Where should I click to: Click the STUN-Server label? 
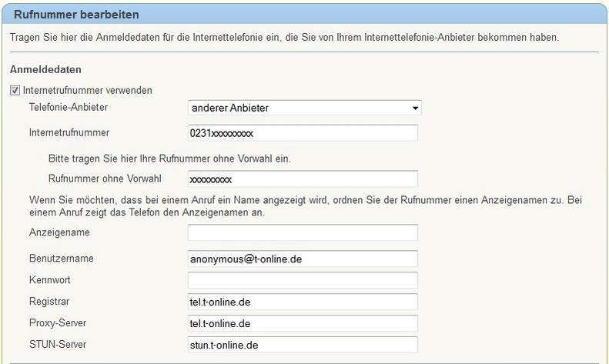click(x=58, y=344)
